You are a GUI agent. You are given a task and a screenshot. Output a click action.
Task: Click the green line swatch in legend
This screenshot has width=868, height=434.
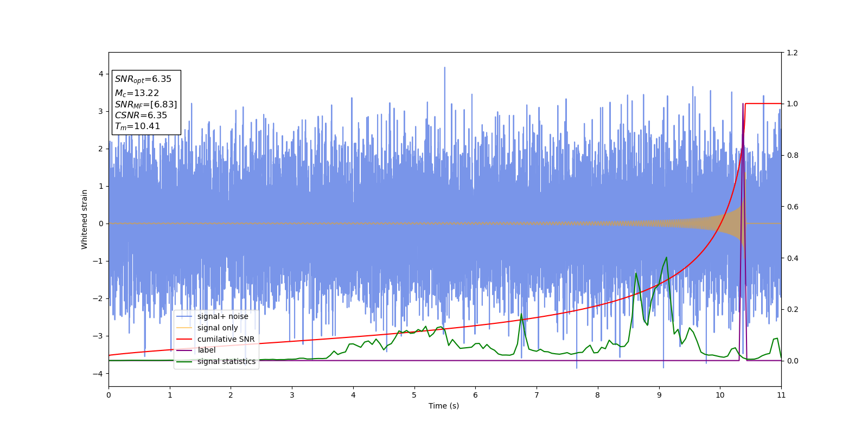184,361
